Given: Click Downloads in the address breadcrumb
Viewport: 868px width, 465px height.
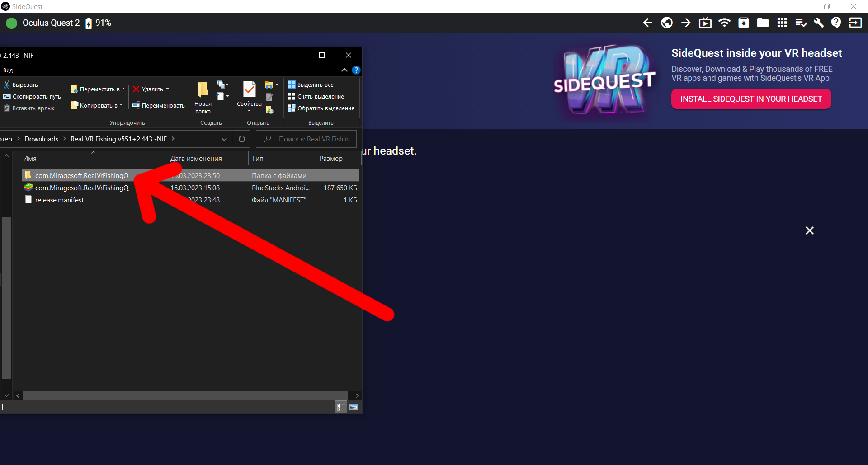Looking at the screenshot, I should tap(41, 139).
